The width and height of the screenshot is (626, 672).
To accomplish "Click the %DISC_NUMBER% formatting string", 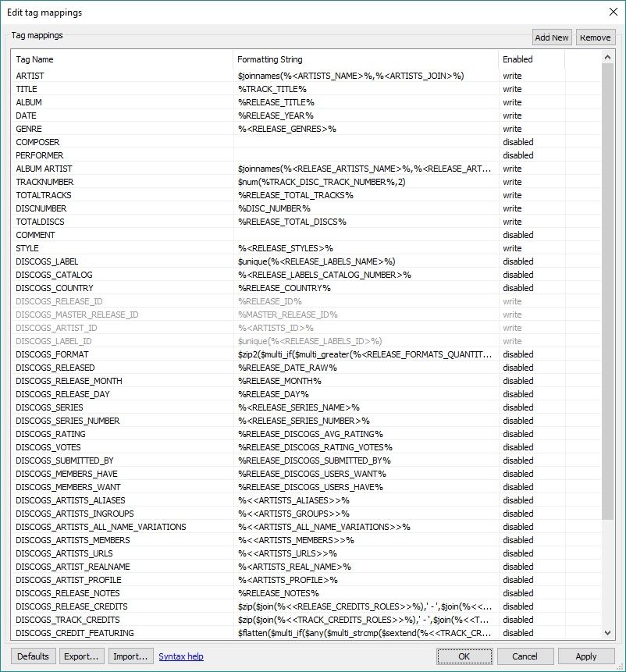I will tap(274, 208).
